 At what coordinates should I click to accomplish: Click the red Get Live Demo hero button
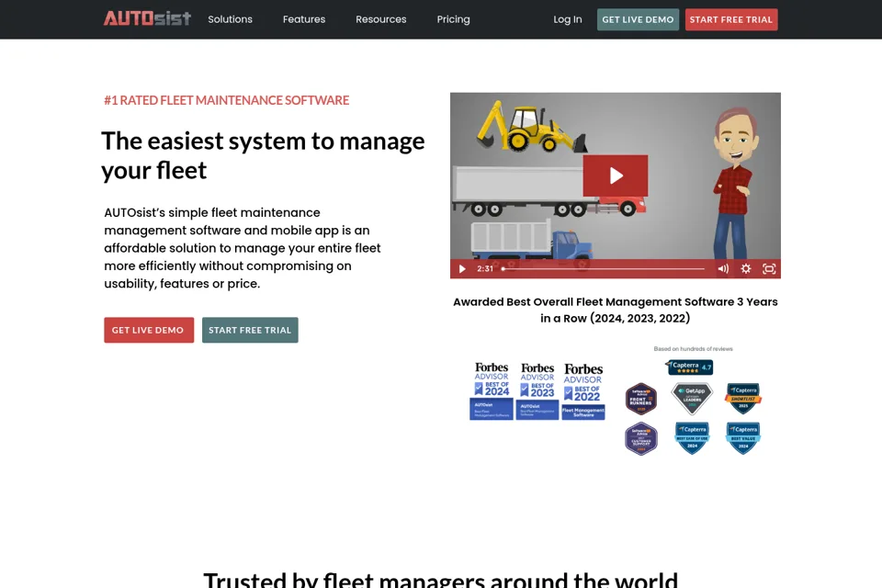[x=149, y=330]
